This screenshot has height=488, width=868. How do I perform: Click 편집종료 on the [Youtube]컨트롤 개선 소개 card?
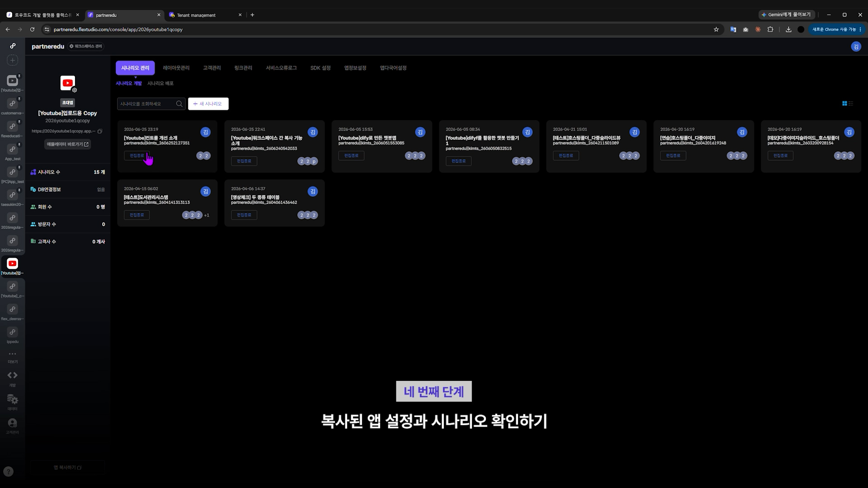[137, 156]
